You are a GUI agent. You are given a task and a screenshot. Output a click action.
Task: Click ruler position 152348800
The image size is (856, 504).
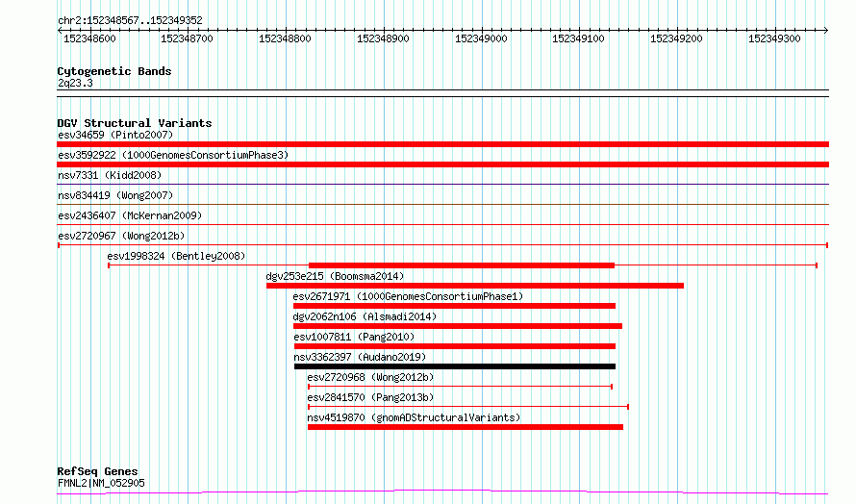tap(285, 38)
